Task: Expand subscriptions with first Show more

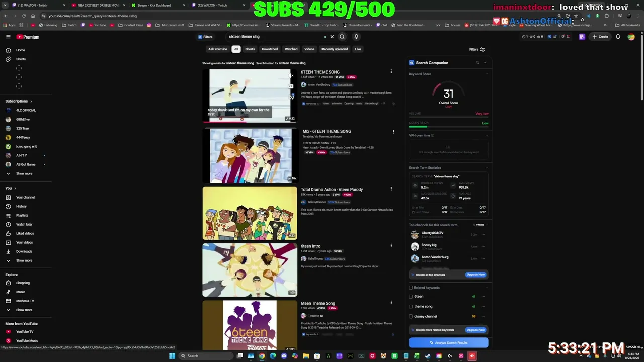Action: click(24, 173)
